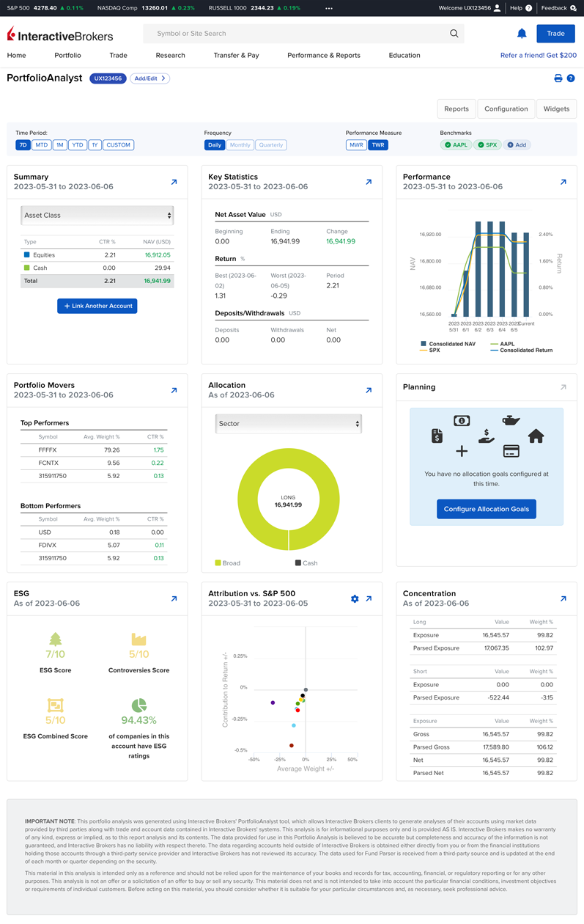584x924 pixels.
Task: Click the Configure Allocation Goals button
Action: [487, 509]
